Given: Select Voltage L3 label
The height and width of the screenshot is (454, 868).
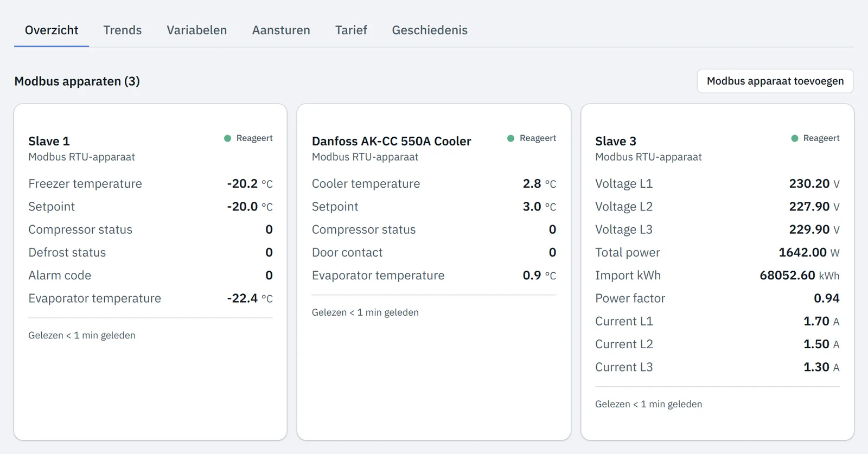Looking at the screenshot, I should tap(624, 229).
